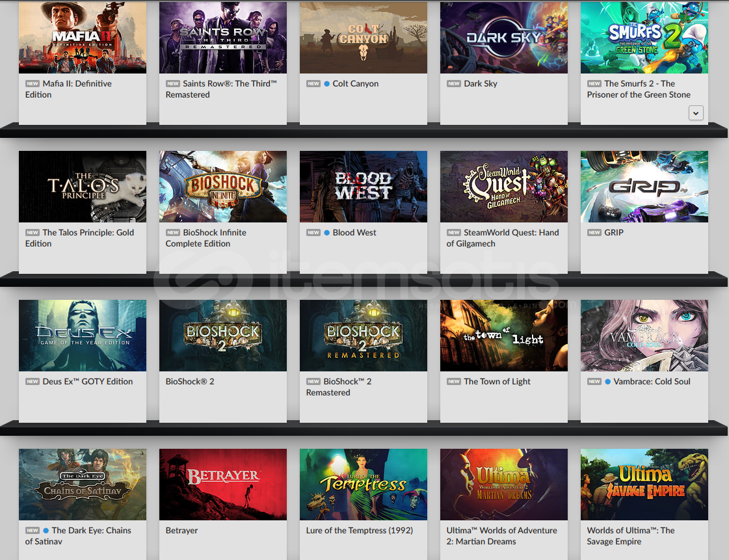Viewport: 729px width, 560px height.
Task: Click the "Blood West" title text
Action: (x=354, y=233)
